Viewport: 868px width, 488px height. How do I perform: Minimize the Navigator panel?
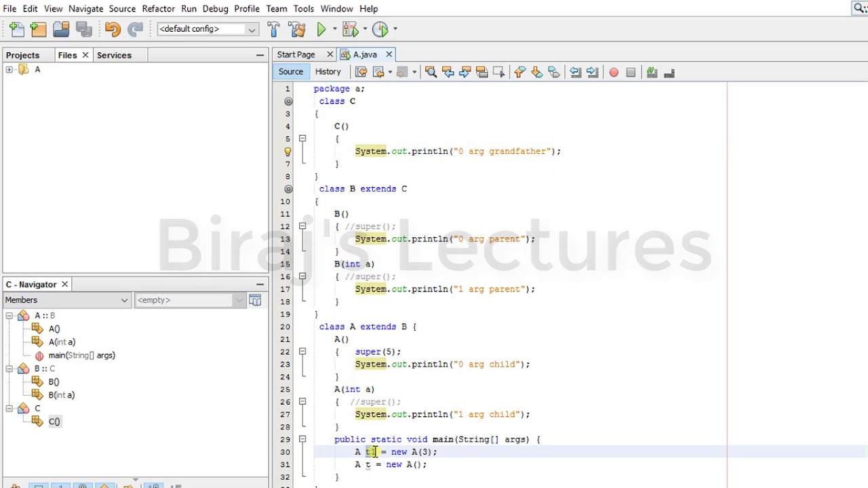tap(260, 285)
